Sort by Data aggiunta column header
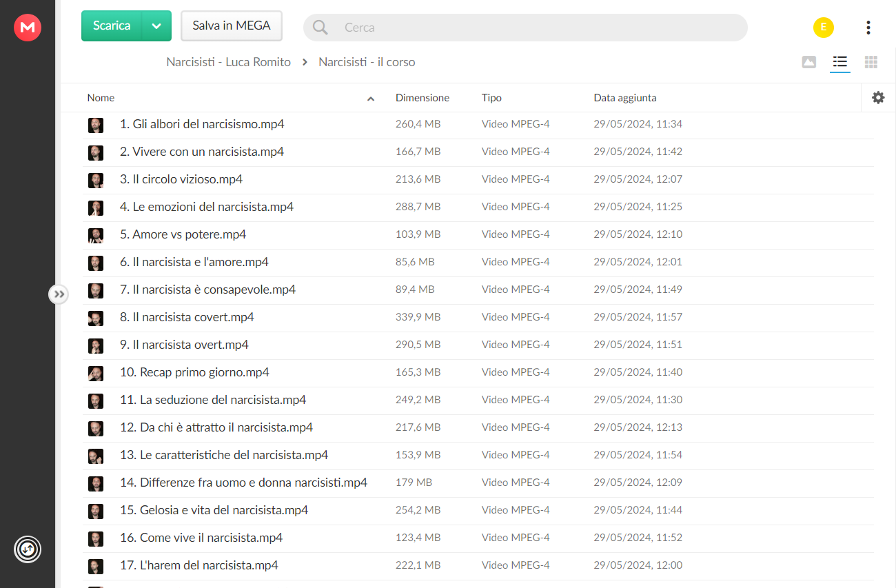The image size is (896, 588). [x=625, y=98]
